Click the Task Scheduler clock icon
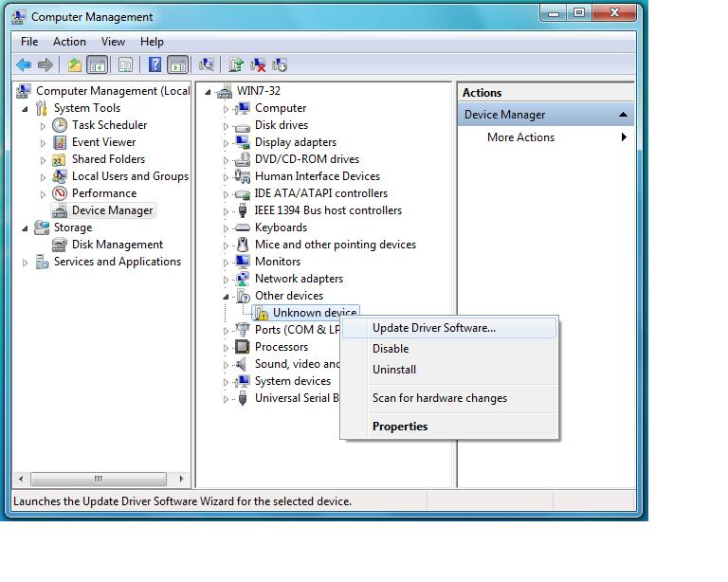 pyautogui.click(x=60, y=125)
